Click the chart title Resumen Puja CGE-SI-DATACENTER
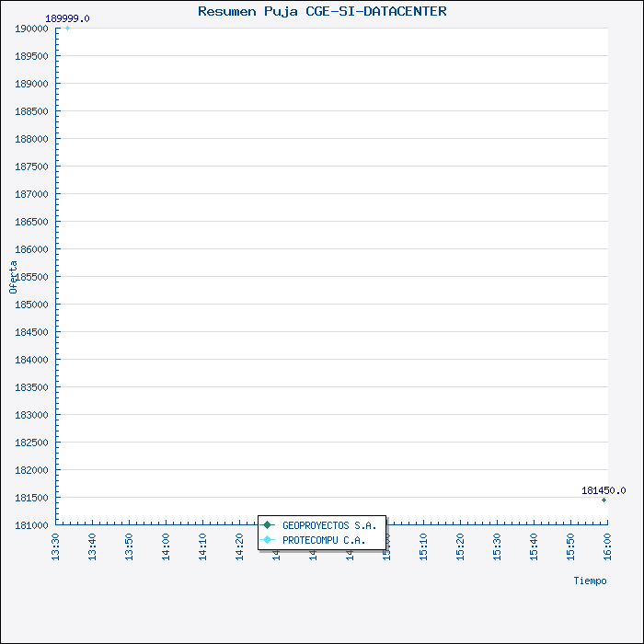 [x=322, y=12]
